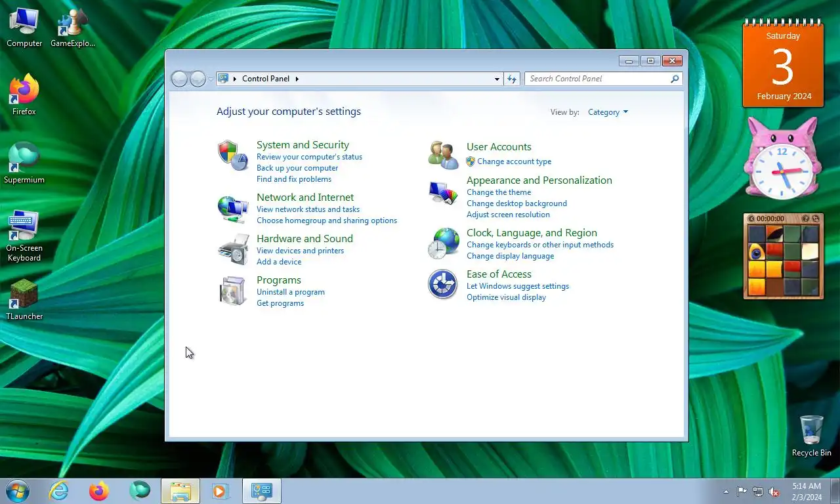Expand the arrow after Control Panel breadcrumb
840x504 pixels.
297,79
